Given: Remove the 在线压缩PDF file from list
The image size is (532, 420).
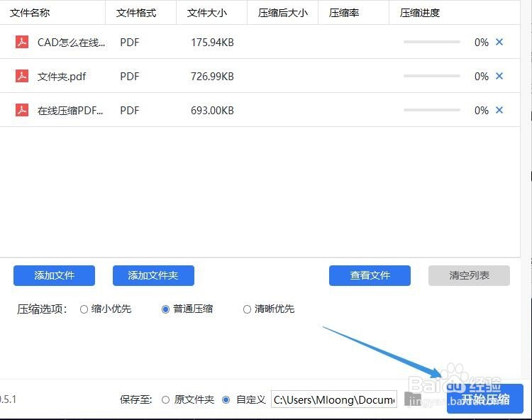Looking at the screenshot, I should [499, 110].
